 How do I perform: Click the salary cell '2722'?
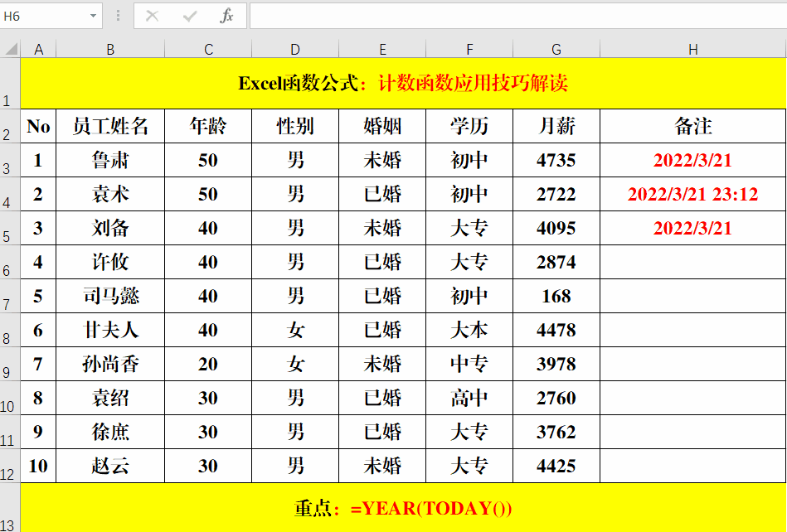(x=556, y=194)
